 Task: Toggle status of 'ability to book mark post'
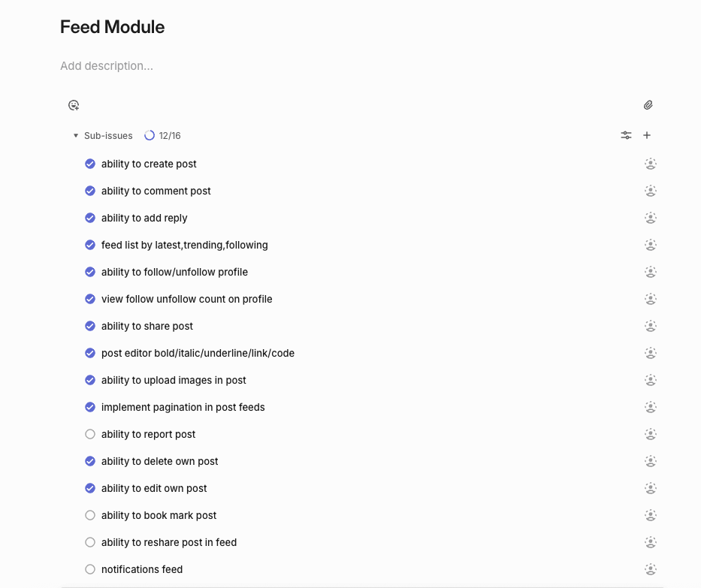coord(90,515)
